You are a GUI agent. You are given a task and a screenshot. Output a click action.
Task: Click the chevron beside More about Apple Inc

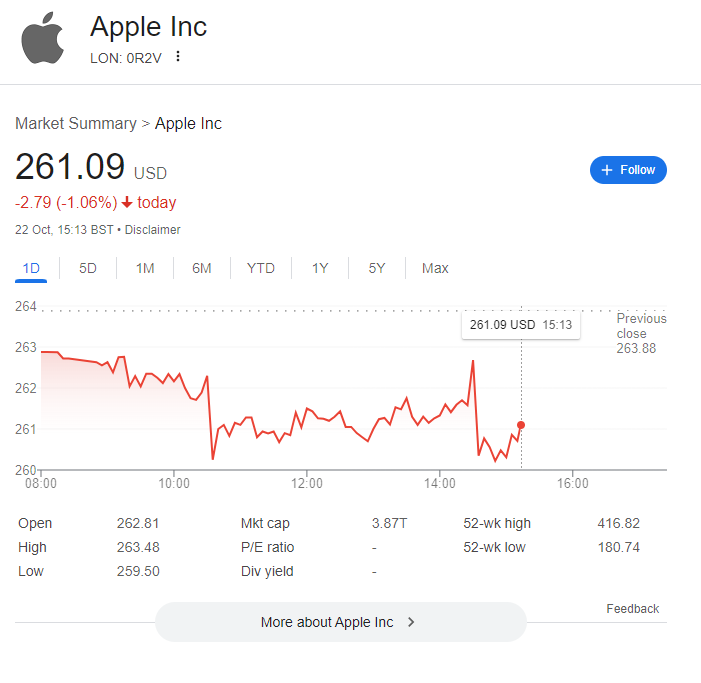[411, 622]
